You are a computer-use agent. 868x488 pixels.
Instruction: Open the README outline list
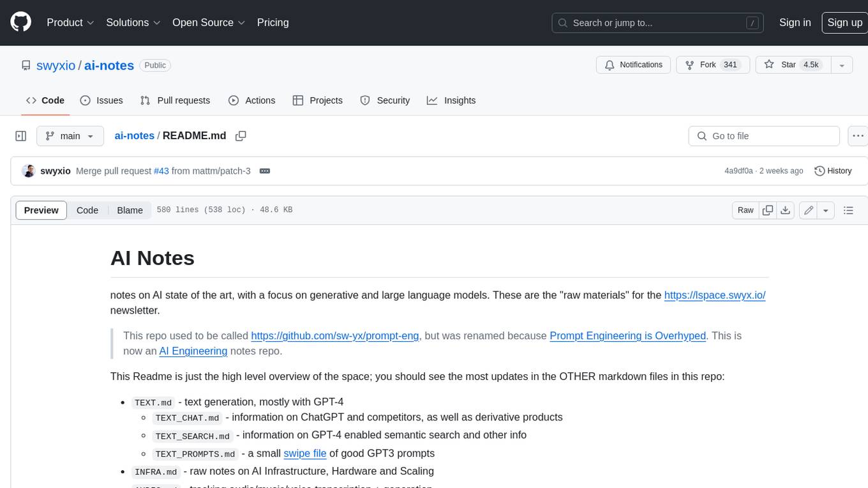coord(848,210)
